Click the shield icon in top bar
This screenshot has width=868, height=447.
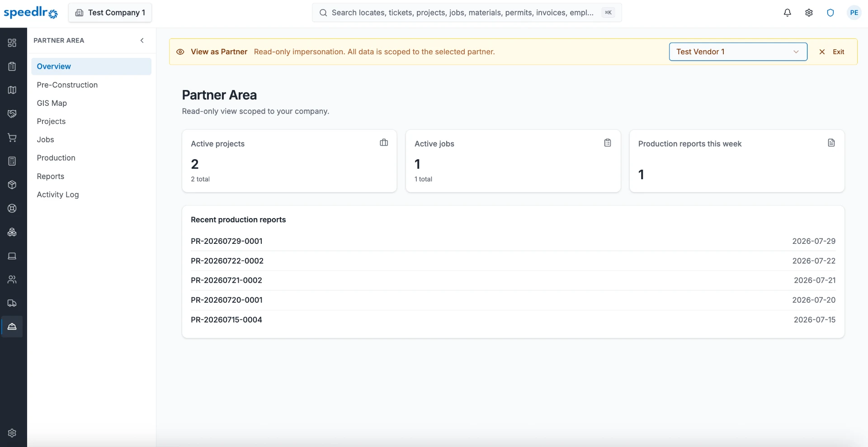pyautogui.click(x=830, y=13)
